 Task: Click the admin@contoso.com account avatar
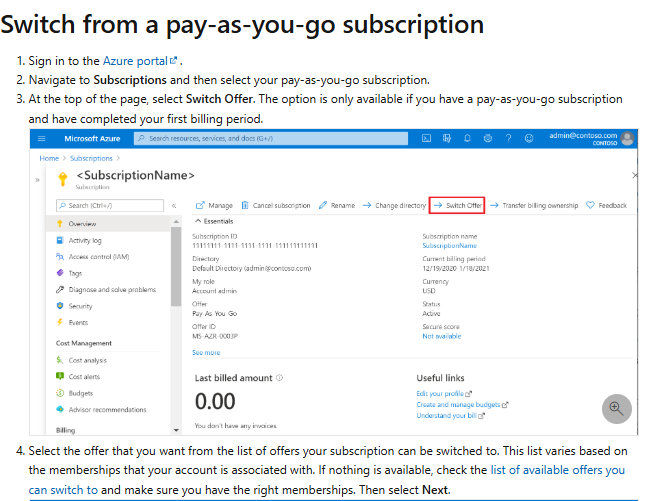(x=627, y=138)
